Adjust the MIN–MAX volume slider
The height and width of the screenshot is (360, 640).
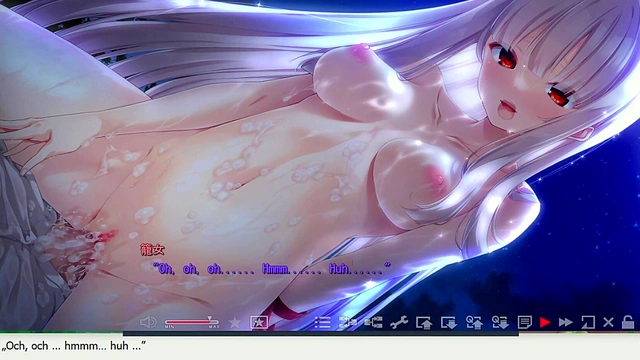click(x=192, y=322)
